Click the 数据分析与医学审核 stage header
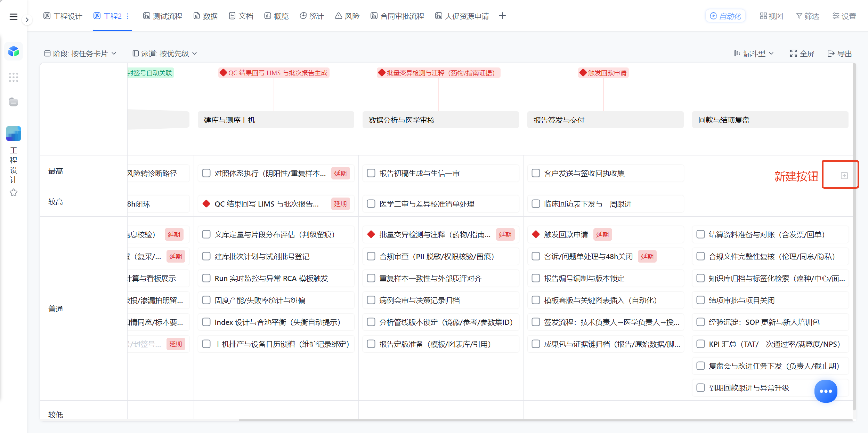The height and width of the screenshot is (433, 868). tap(441, 120)
